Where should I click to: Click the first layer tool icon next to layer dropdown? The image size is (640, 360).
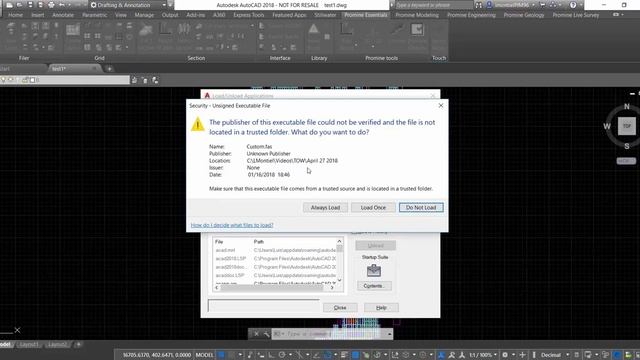point(134,80)
